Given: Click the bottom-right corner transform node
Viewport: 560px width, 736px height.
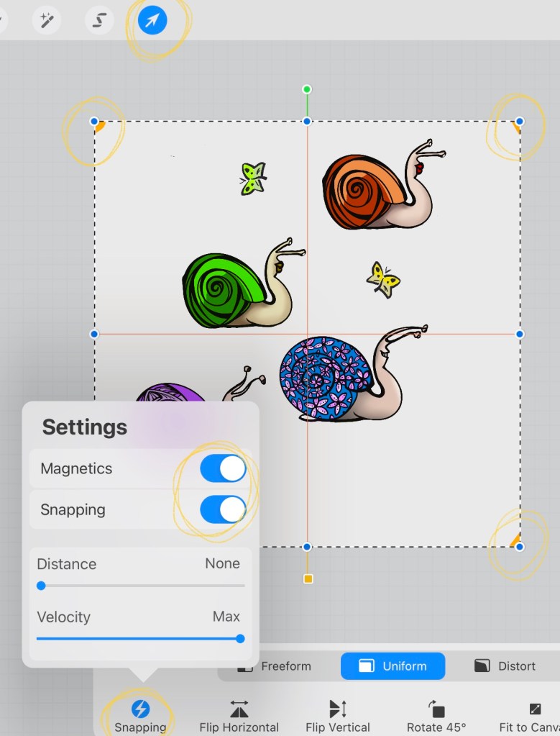Looking at the screenshot, I should point(520,547).
